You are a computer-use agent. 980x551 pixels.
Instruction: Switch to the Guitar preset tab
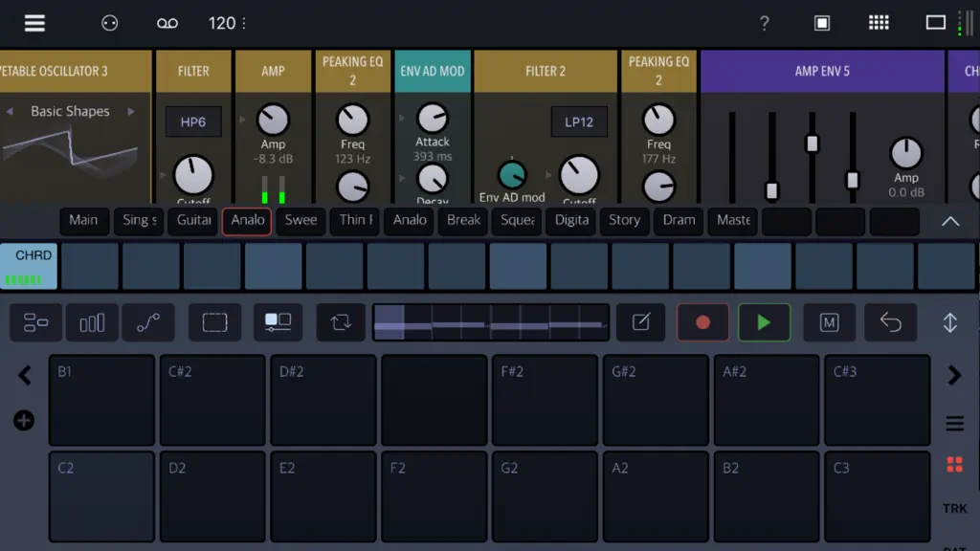193,221
